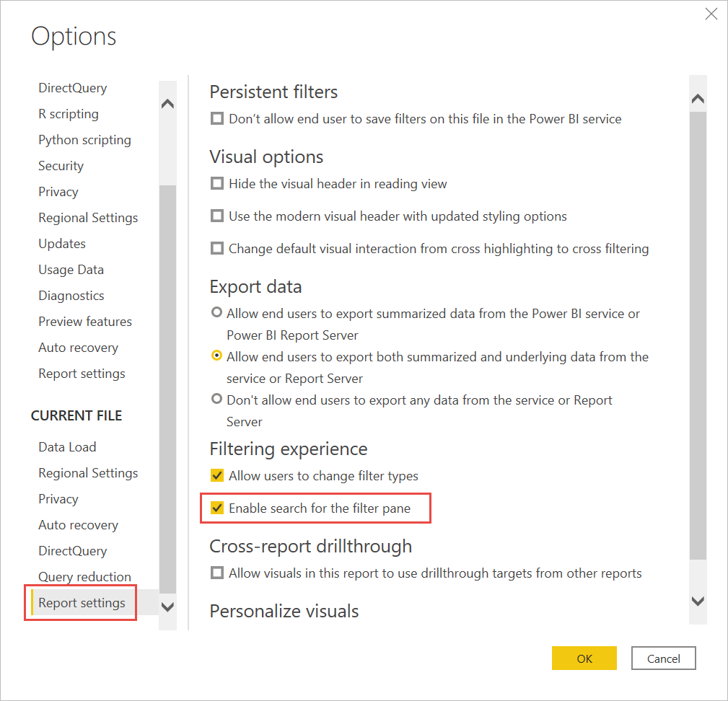
Task: Click the Cross-report drillthrough heading
Action: coord(310,547)
